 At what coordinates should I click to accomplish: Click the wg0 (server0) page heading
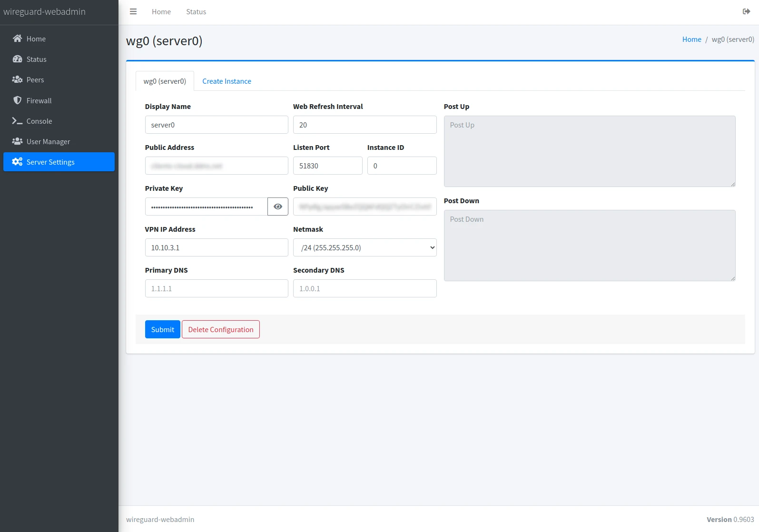[x=164, y=41]
